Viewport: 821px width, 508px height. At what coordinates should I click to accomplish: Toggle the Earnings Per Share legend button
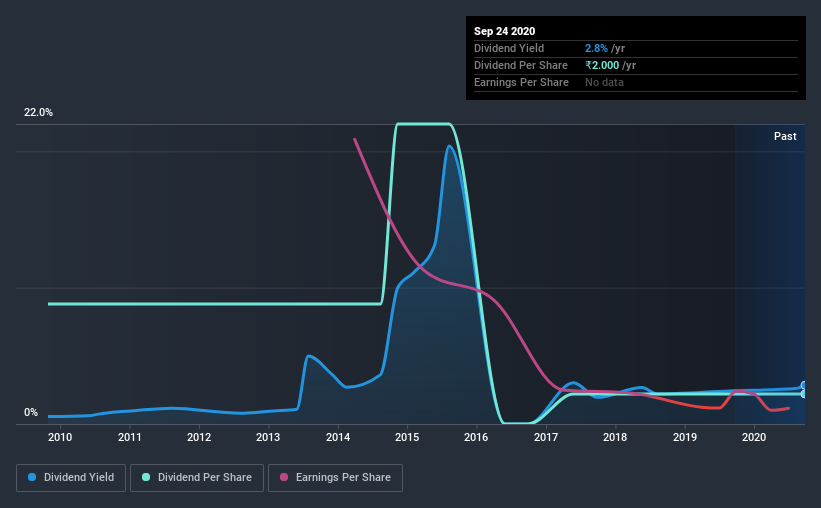336,478
